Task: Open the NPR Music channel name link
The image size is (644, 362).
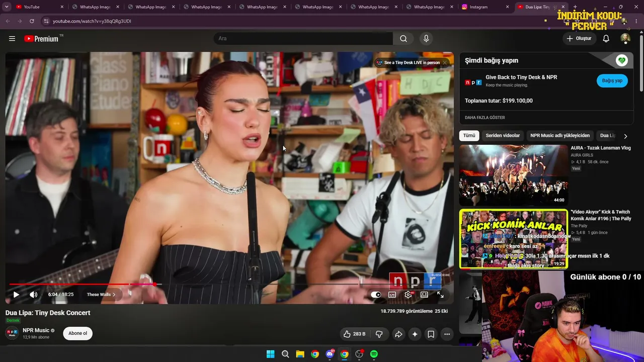Action: pyautogui.click(x=36, y=330)
